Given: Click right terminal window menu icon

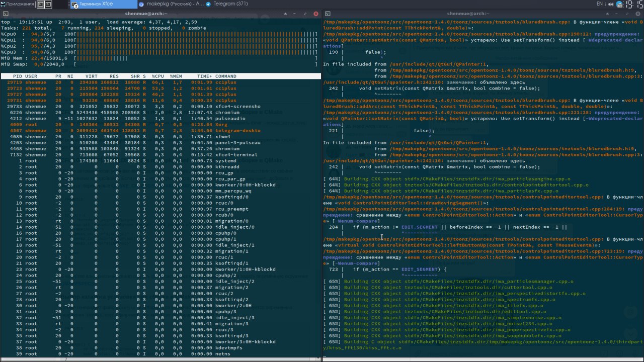Looking at the screenshot, I should point(327,14).
